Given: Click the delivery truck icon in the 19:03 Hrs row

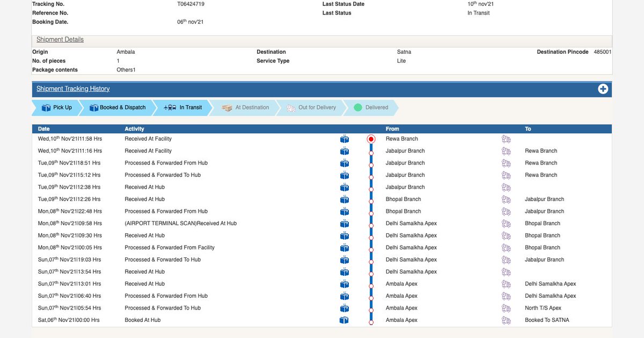Looking at the screenshot, I should click(x=506, y=260).
